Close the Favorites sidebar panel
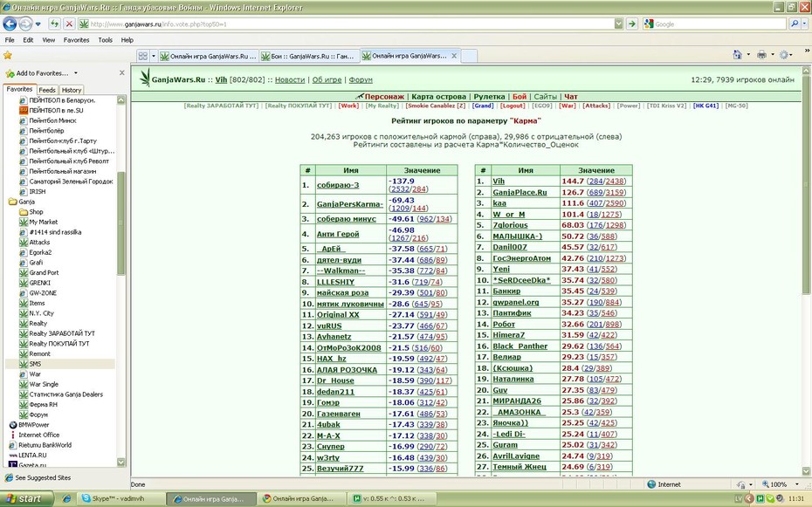Image resolution: width=812 pixels, height=507 pixels. 122,73
